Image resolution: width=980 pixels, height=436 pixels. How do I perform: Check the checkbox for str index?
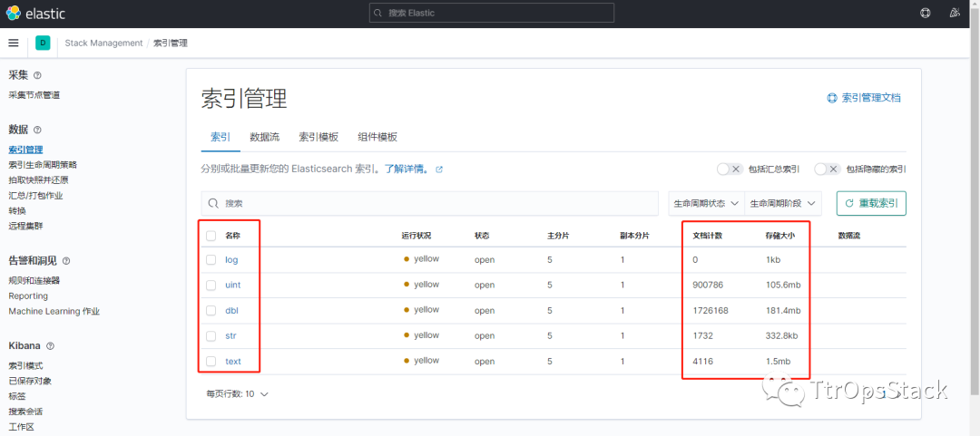click(211, 336)
